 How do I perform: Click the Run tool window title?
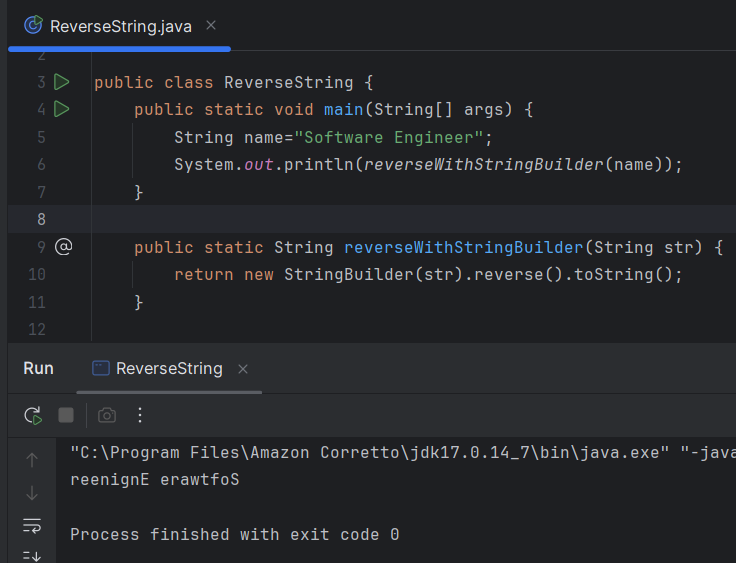tap(38, 368)
